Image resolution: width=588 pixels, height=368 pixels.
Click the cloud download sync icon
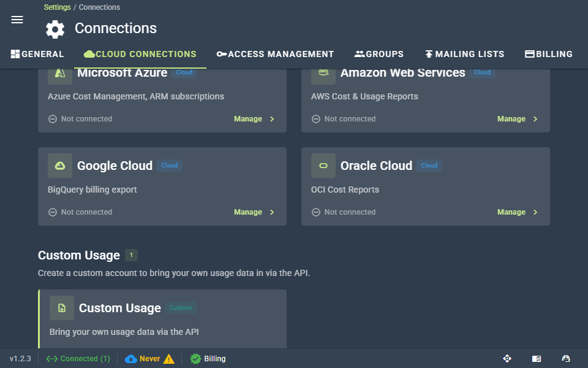click(131, 359)
